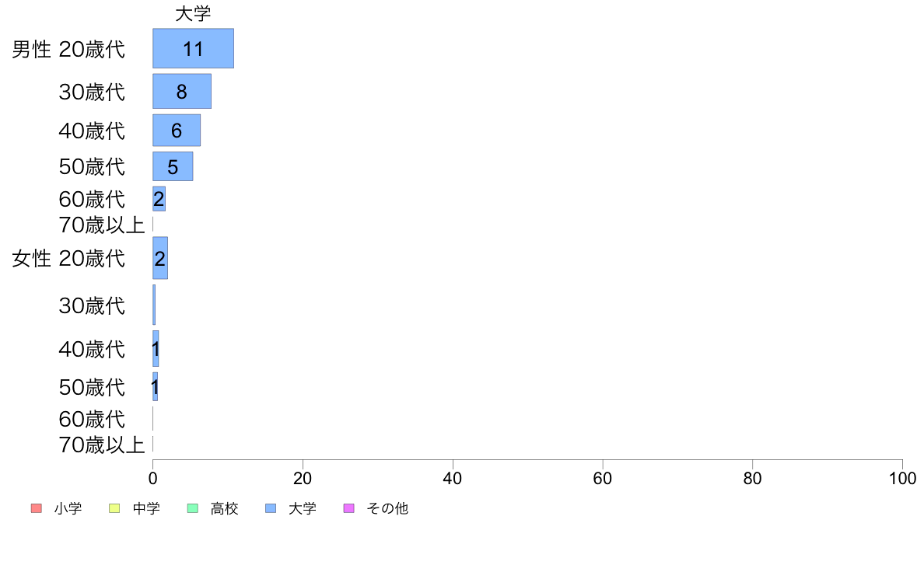The width and height of the screenshot is (924, 572).
Task: Select the 男性 20歳代 bar showing 11
Action: pos(194,48)
